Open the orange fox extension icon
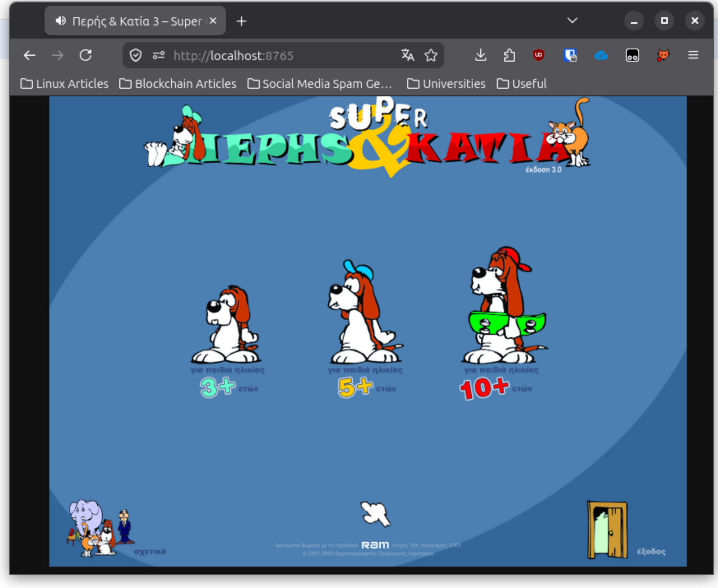 (663, 55)
